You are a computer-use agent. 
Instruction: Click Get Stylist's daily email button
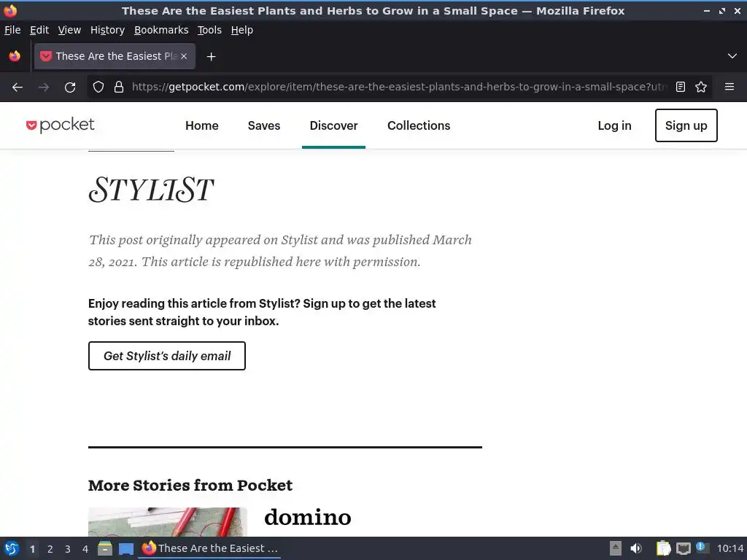pyautogui.click(x=167, y=356)
